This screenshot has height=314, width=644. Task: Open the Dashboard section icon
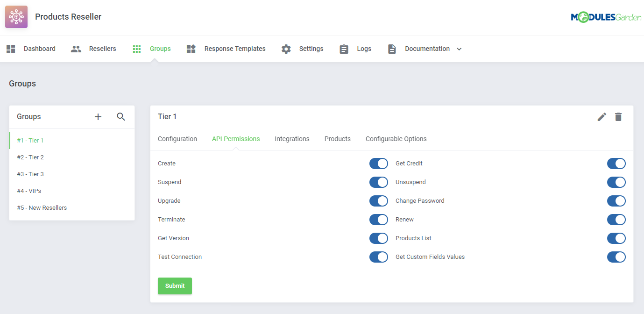click(10, 49)
